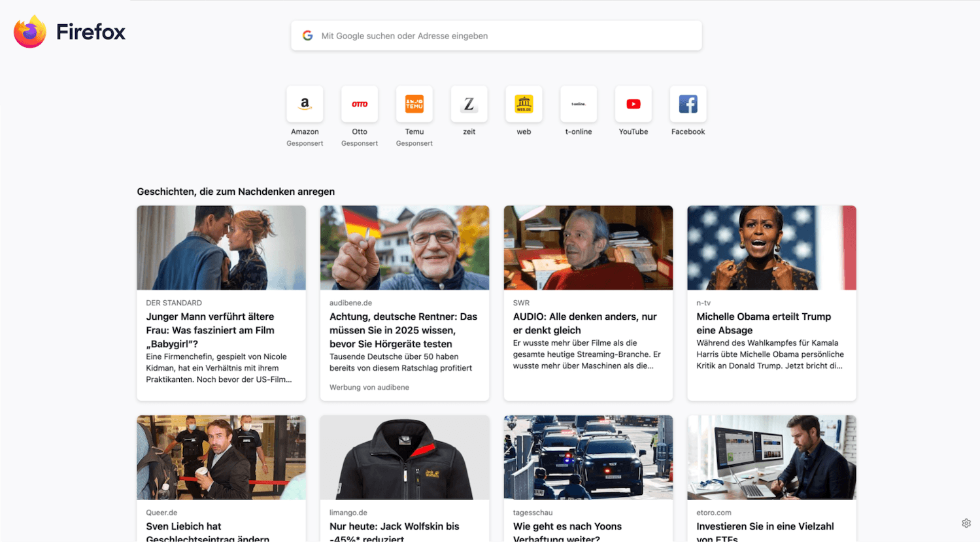
Task: Open 'Achtung, deutsche Rentner' headline
Action: 403,330
